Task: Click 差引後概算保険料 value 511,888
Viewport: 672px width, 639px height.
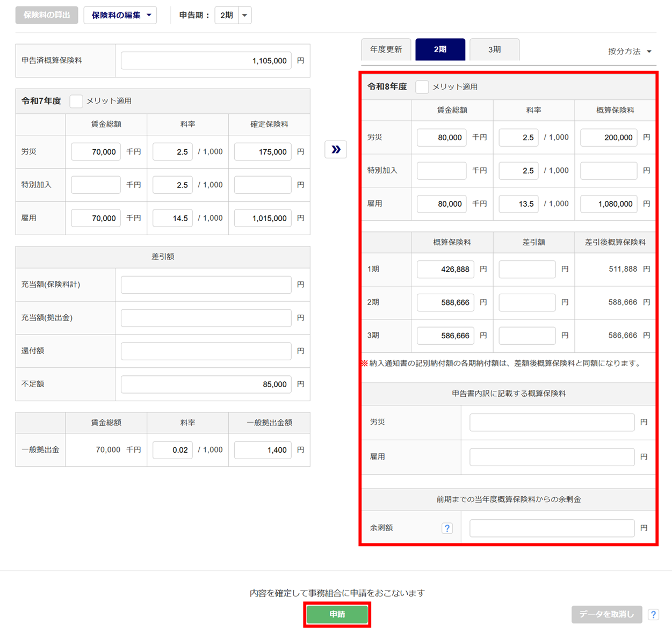Action: point(623,269)
